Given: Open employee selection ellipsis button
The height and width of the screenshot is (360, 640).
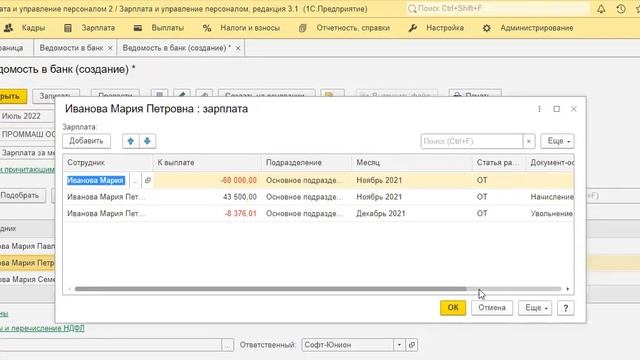Looking at the screenshot, I should [x=135, y=180].
